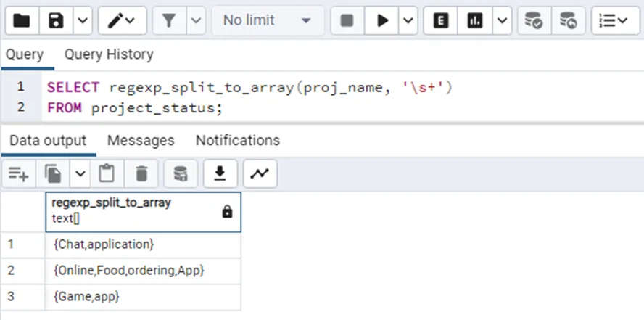Click the Delete row trash icon

(141, 173)
